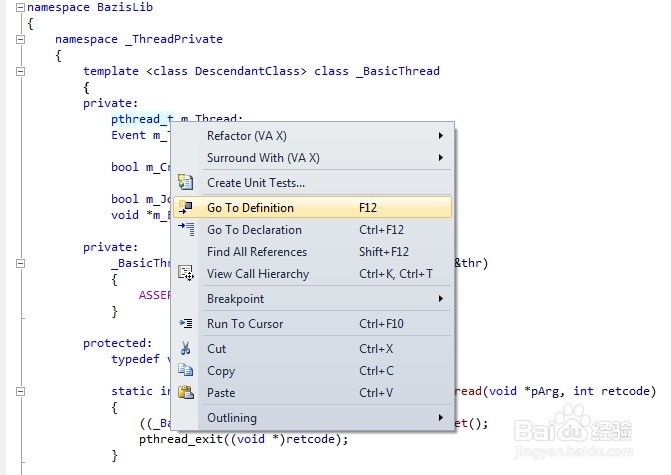Click pthread_exit in the code
Image resolution: width=671 pixels, height=475 pixels.
point(181,439)
